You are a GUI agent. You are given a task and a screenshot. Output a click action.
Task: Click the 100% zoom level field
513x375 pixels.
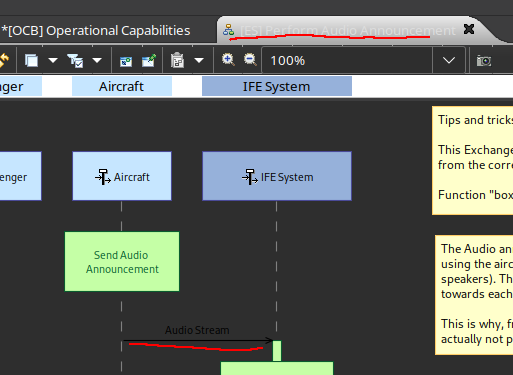(x=347, y=60)
